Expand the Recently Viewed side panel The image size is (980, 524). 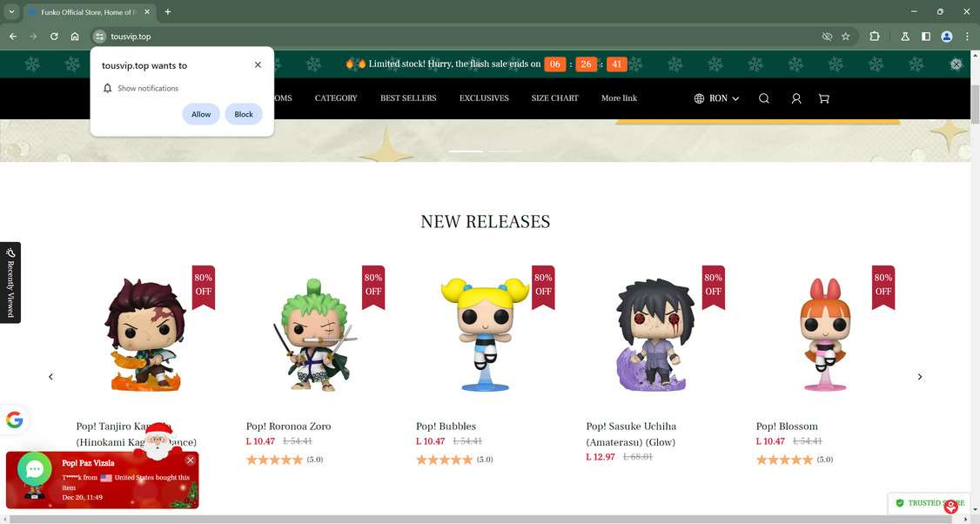click(x=10, y=283)
